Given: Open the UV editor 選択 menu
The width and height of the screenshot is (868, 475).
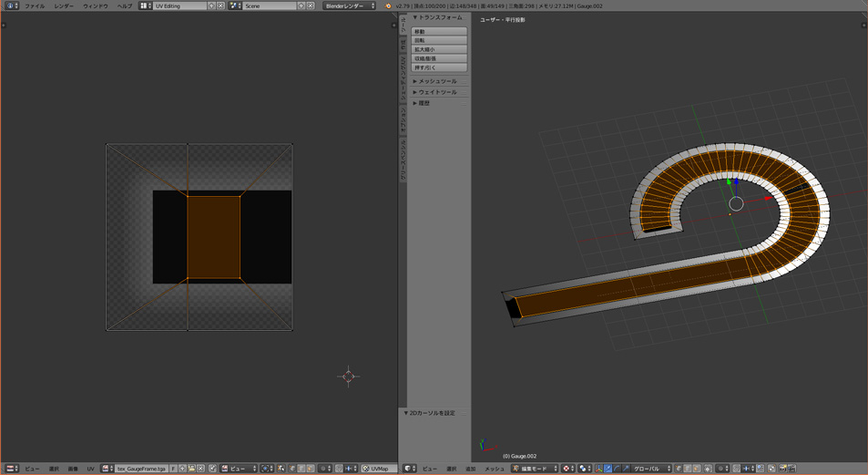Looking at the screenshot, I should pyautogui.click(x=54, y=469).
